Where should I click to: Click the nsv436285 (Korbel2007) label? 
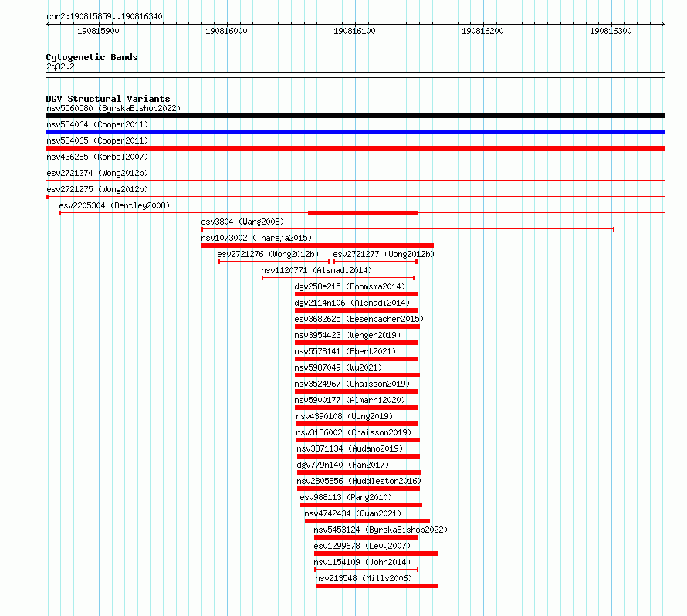click(x=97, y=157)
